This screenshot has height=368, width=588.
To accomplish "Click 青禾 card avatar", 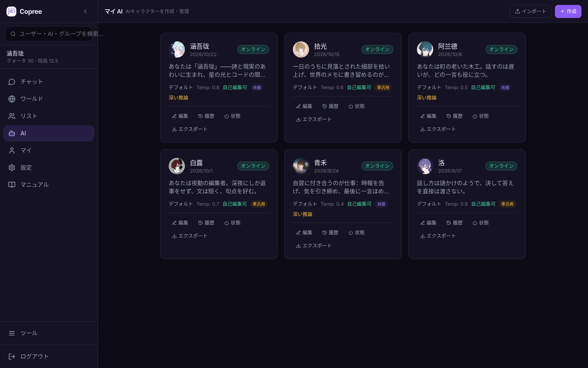I will point(301,166).
